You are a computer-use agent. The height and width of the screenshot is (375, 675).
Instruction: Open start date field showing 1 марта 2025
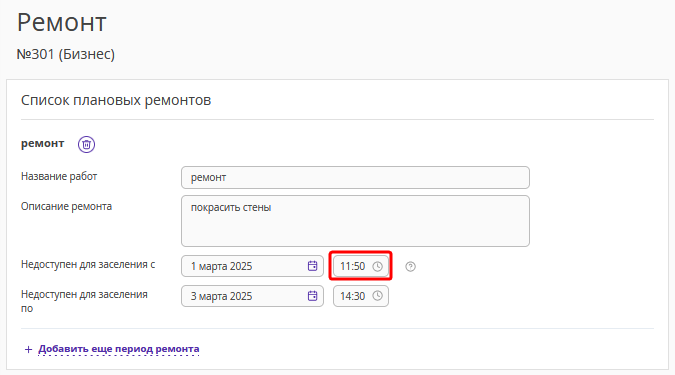tap(252, 266)
